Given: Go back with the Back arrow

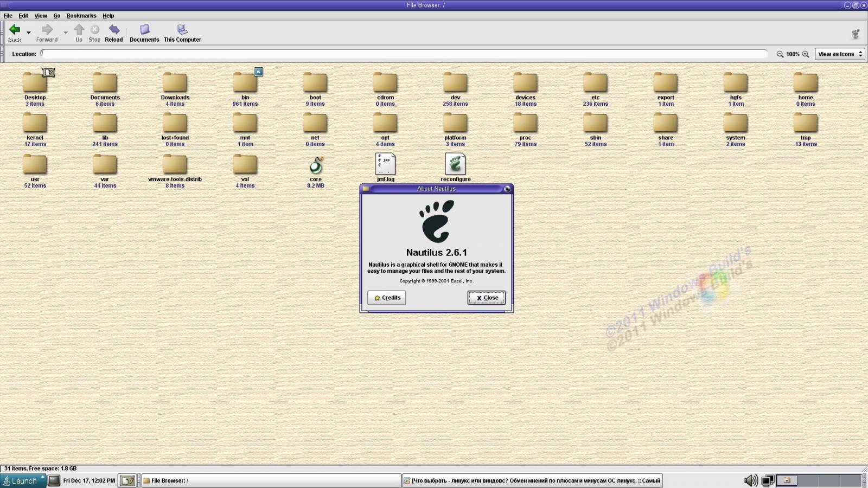Looking at the screenshot, I should click(x=15, y=33).
